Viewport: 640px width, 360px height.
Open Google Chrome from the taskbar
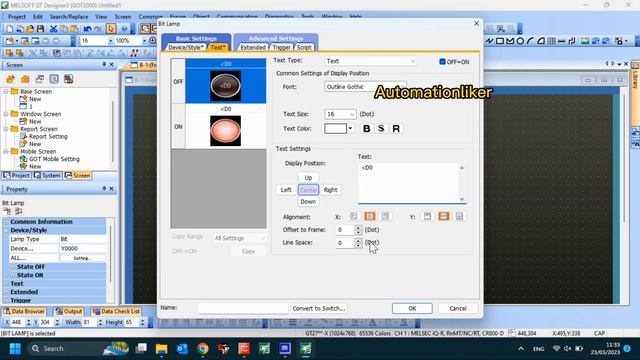(203, 349)
